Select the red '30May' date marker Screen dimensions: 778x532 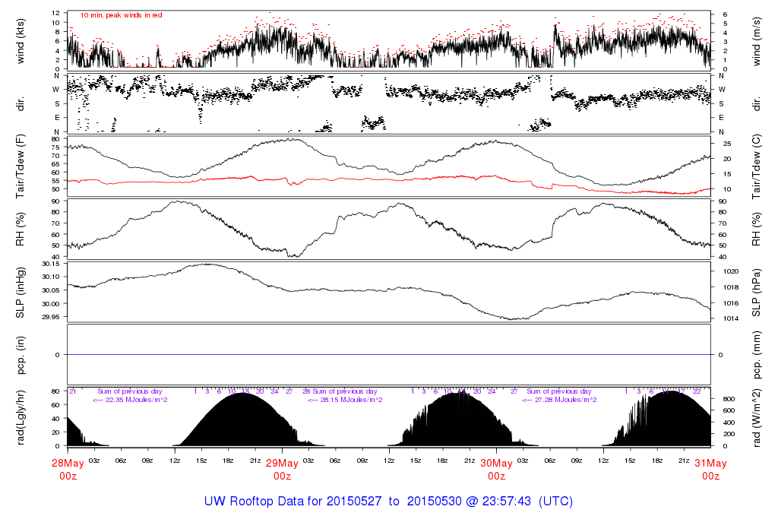pos(496,464)
